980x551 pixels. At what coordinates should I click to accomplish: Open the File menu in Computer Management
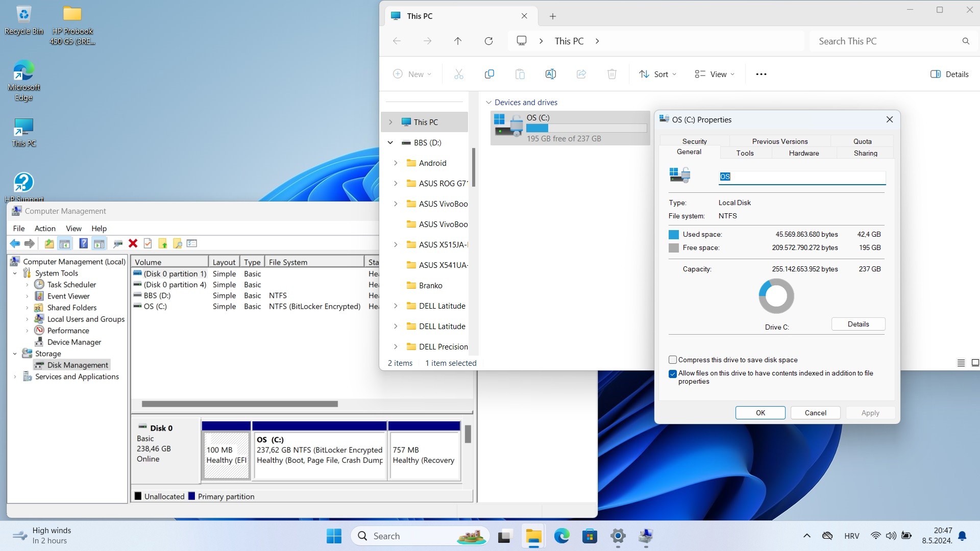[19, 228]
